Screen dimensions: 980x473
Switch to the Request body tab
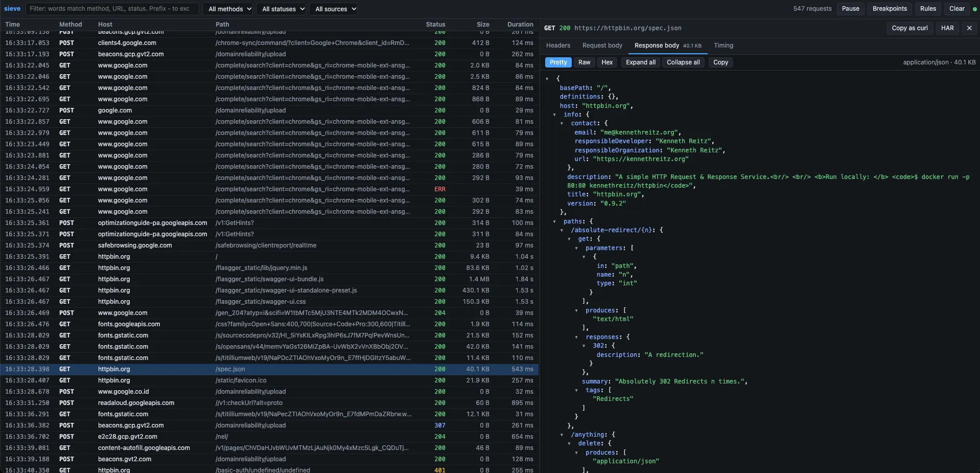point(602,46)
